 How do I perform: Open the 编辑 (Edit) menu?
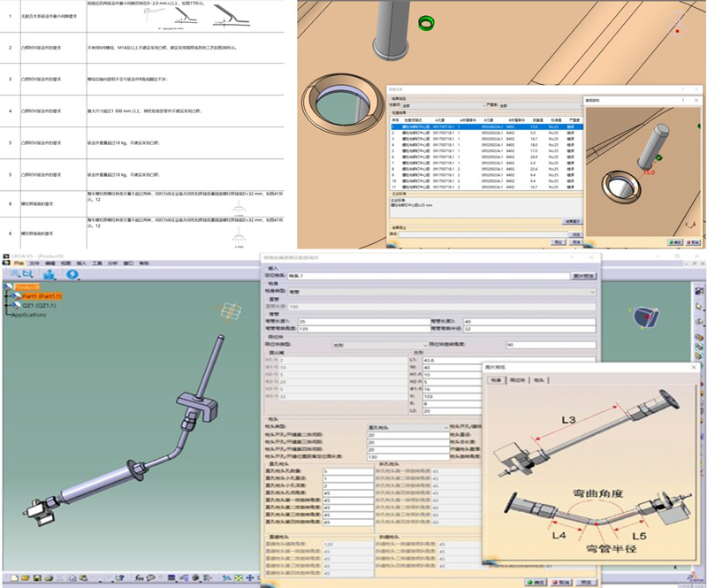coord(50,263)
